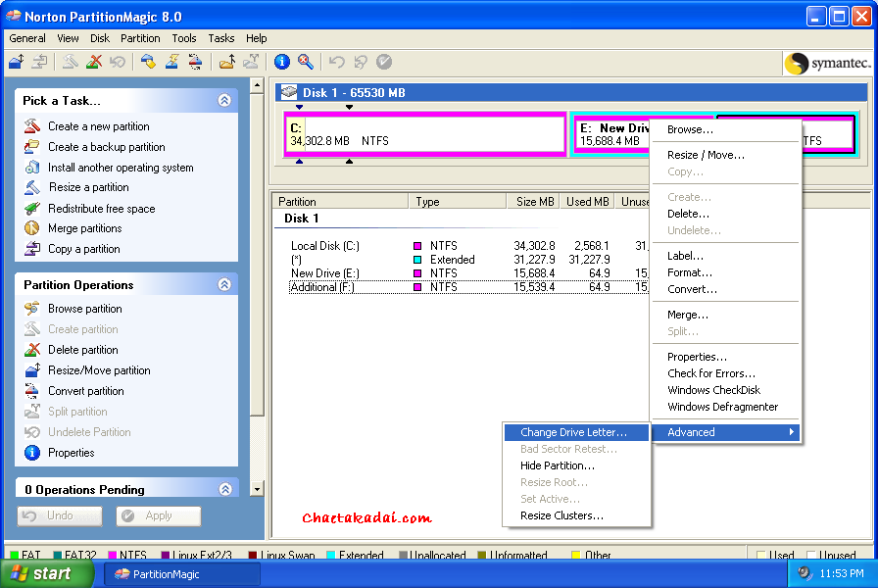The height and width of the screenshot is (588, 878).
Task: Choose Change Drive Letter from Advanced submenu
Action: tap(573, 432)
